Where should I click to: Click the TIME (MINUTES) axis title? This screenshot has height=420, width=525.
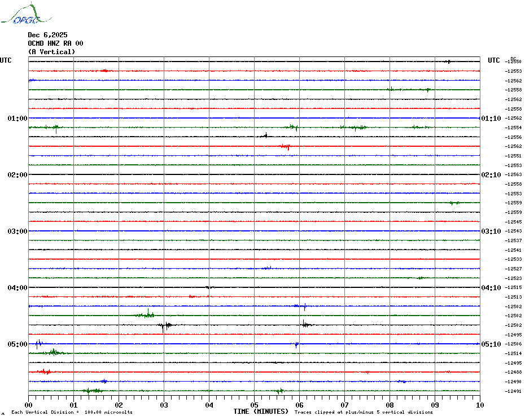click(x=261, y=412)
